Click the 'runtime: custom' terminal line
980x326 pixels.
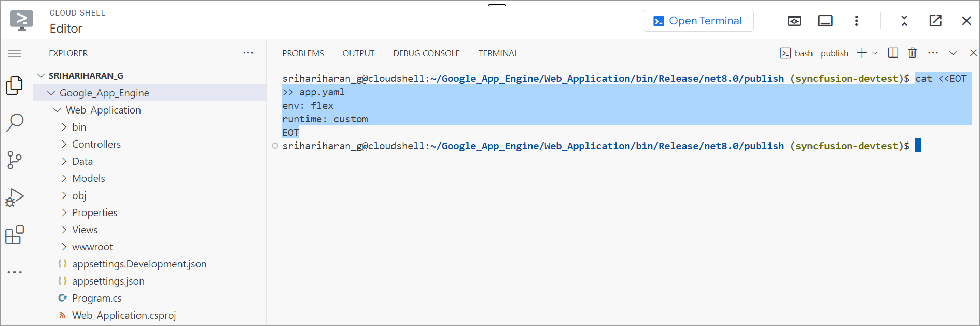[x=325, y=119]
